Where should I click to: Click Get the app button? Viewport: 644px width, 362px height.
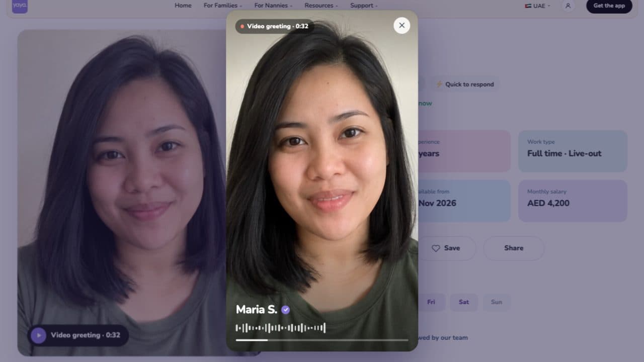coord(609,6)
